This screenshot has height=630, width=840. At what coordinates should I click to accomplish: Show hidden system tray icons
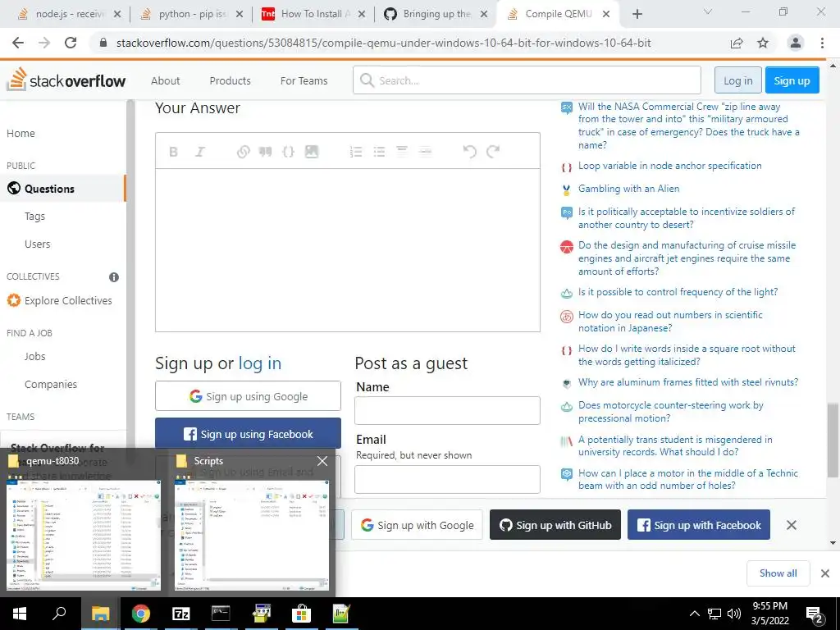pyautogui.click(x=694, y=614)
